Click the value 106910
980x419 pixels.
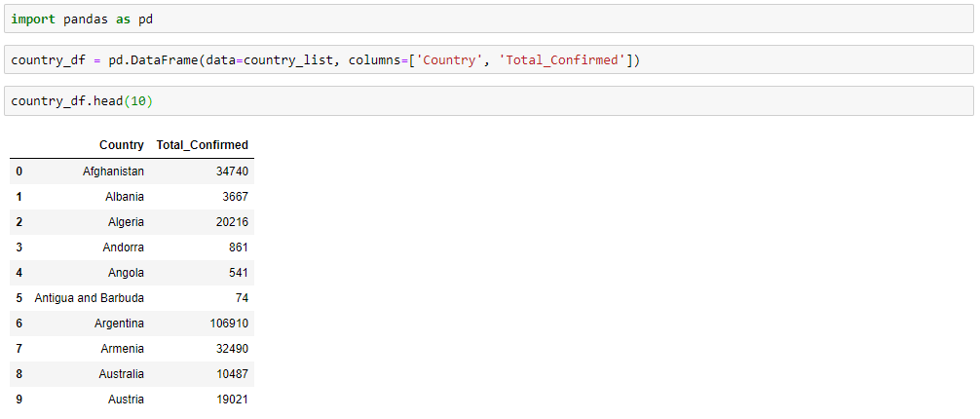point(229,324)
